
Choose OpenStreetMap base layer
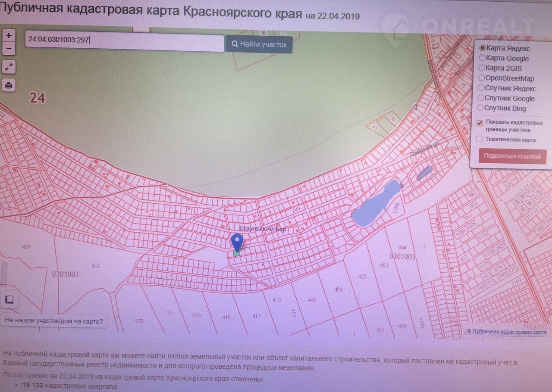[481, 78]
